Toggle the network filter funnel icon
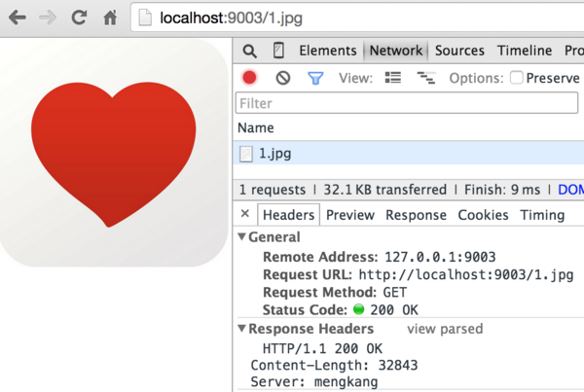The image size is (584, 392). click(315, 78)
